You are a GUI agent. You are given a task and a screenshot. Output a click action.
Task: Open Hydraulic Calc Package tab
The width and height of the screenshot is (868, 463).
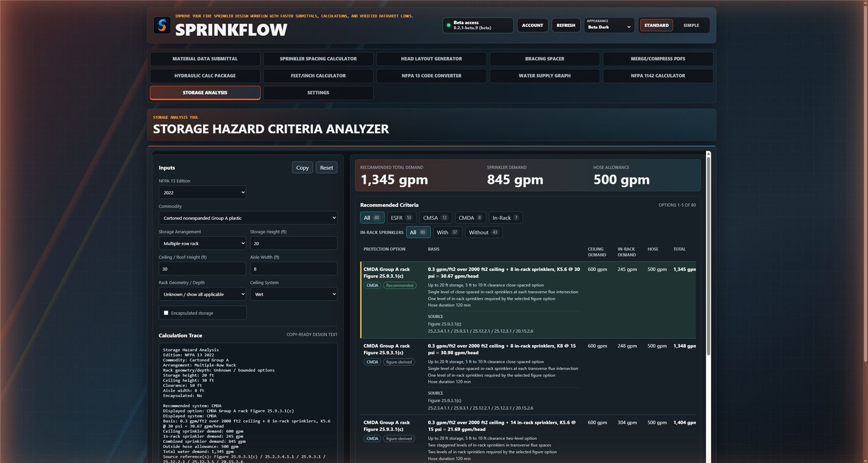click(205, 76)
